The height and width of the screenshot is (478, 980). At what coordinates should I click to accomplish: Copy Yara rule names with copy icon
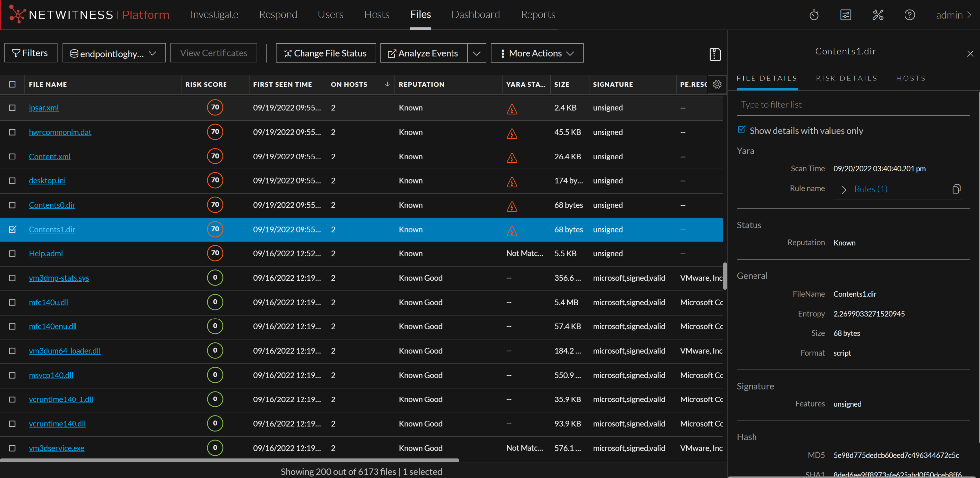[956, 189]
